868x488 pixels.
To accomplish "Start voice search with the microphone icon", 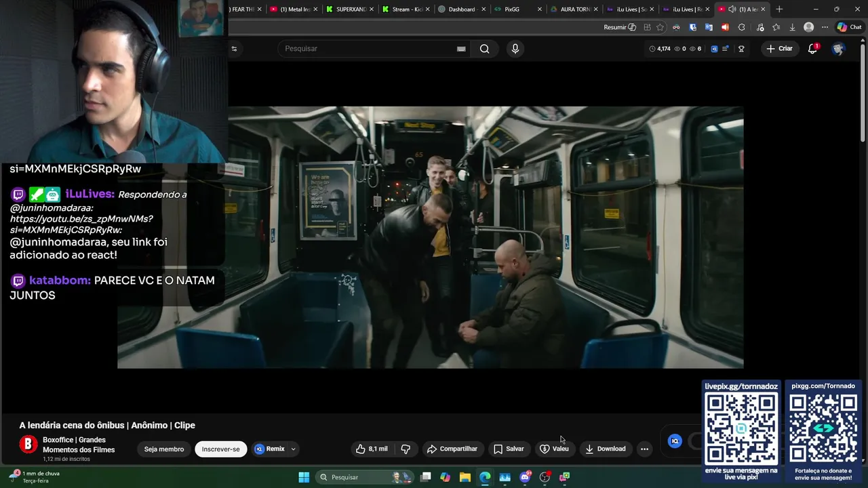I will click(515, 49).
